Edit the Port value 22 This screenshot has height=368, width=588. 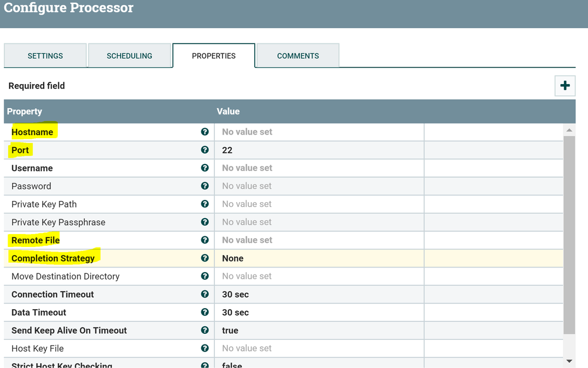319,150
